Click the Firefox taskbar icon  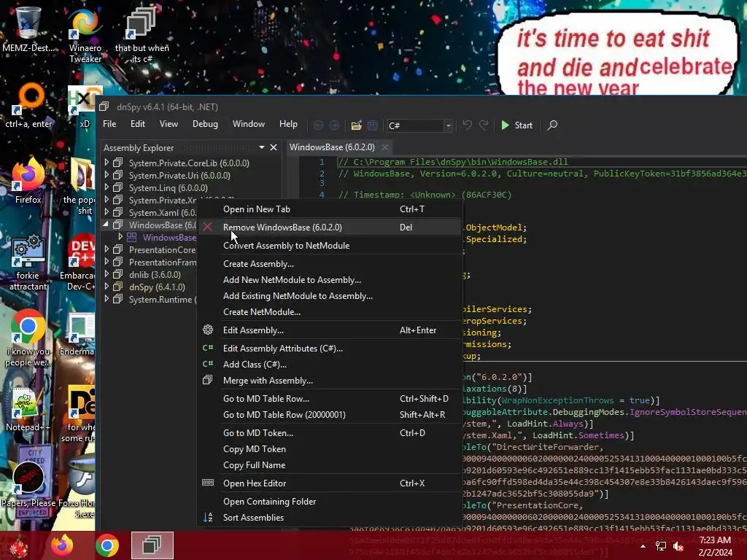(63, 545)
